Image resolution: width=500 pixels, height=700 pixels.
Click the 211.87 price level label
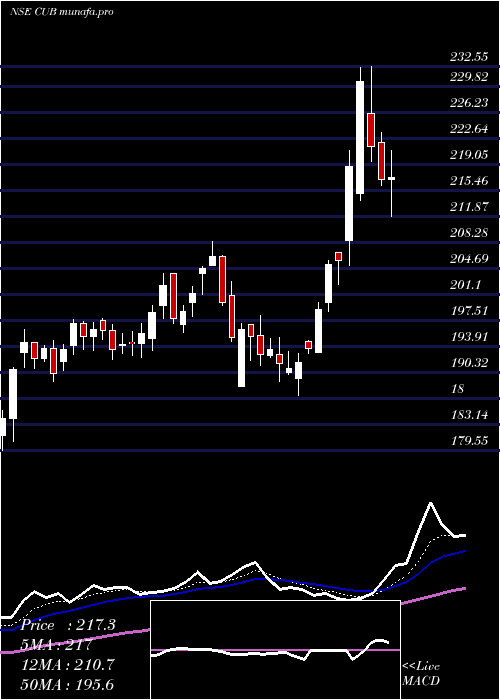point(468,207)
